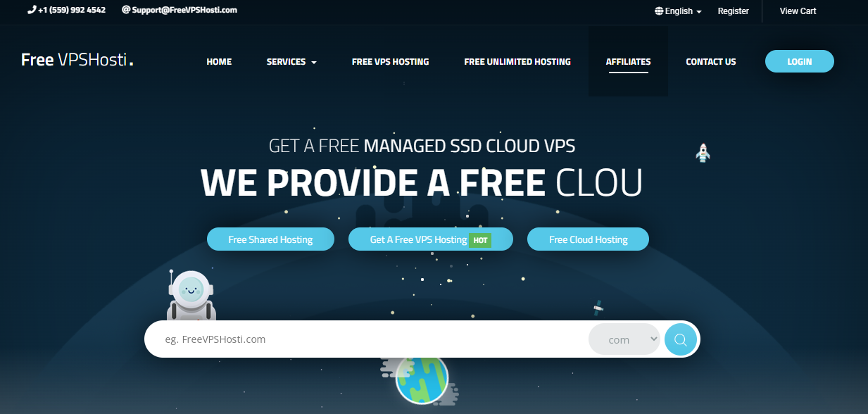The image size is (868, 414).
Task: Open Free VPS Hosting menu item
Action: click(390, 62)
